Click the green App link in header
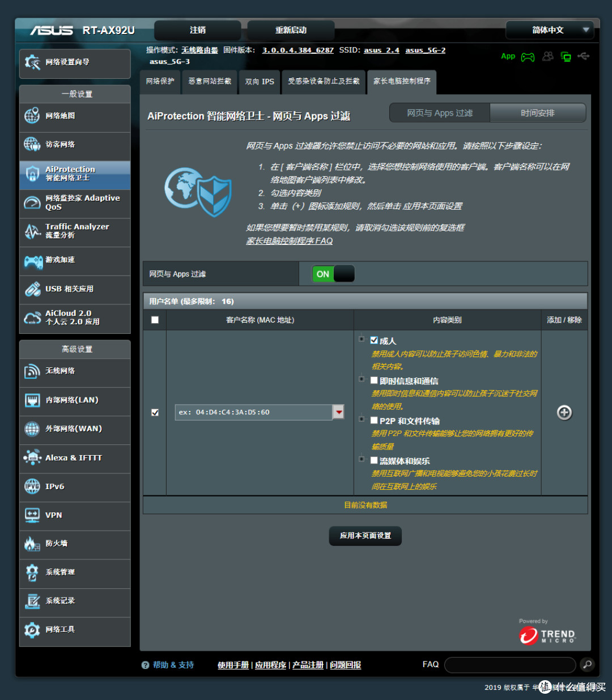This screenshot has height=700, width=612. 508,56
